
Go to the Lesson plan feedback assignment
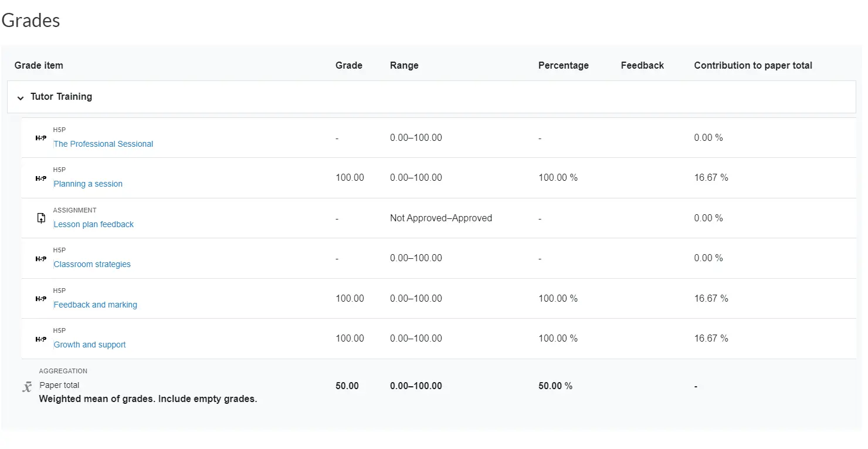coord(93,224)
